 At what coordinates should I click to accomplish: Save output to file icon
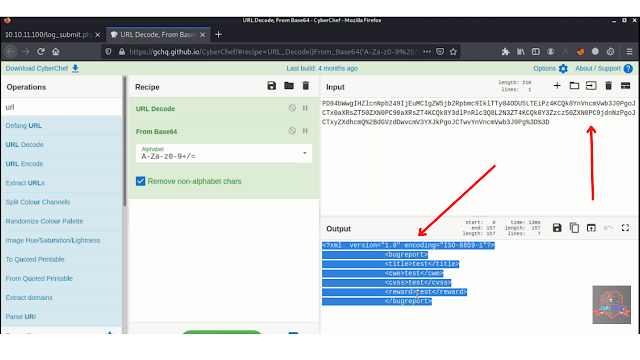pyautogui.click(x=557, y=228)
